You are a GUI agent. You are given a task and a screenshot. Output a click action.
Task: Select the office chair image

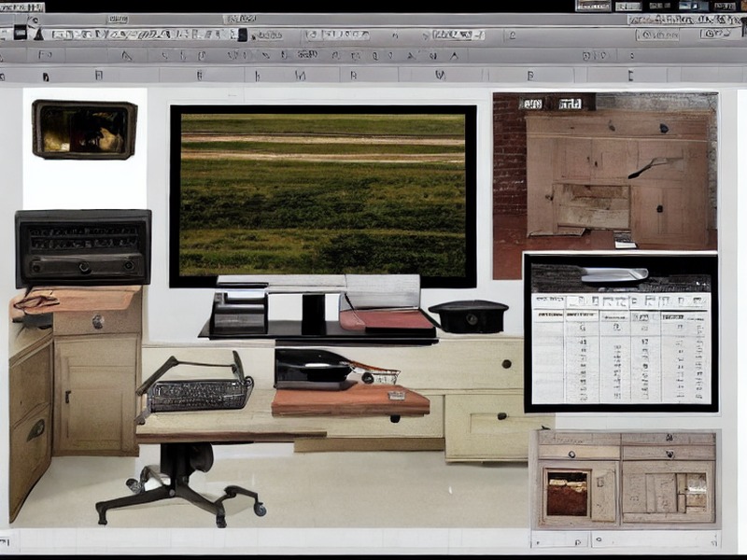tap(181, 485)
